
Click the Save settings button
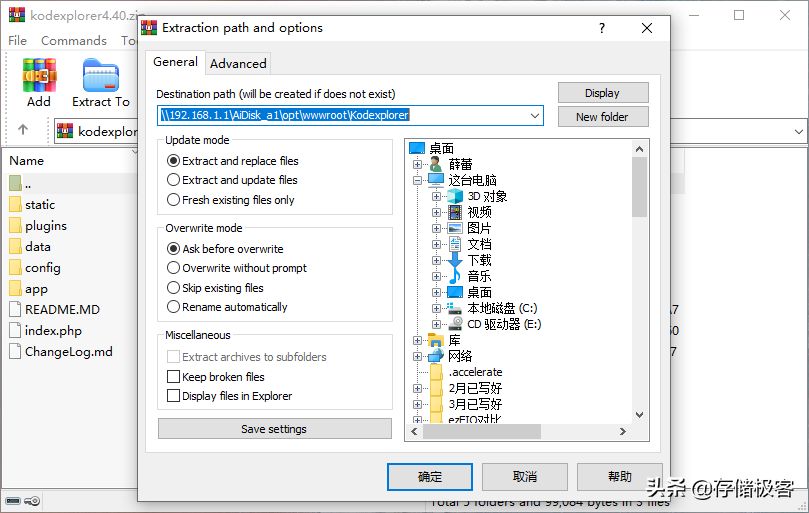(x=274, y=429)
